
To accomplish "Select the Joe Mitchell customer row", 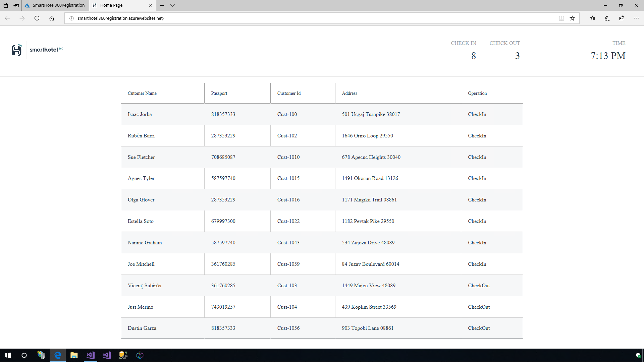I will point(141,264).
